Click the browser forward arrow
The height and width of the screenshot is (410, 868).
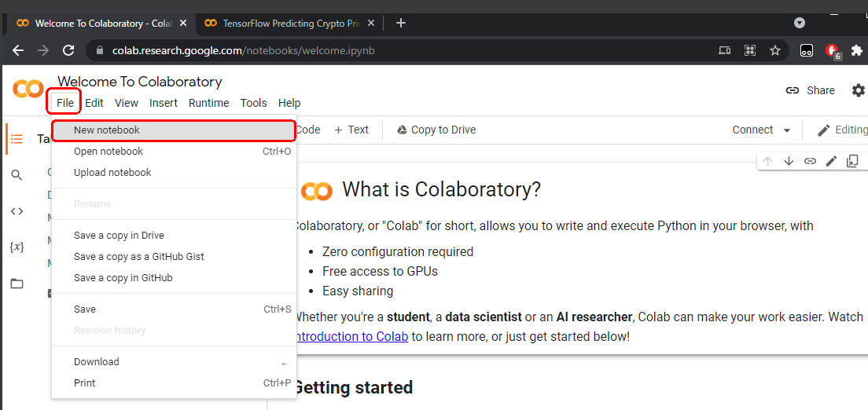pyautogui.click(x=43, y=50)
